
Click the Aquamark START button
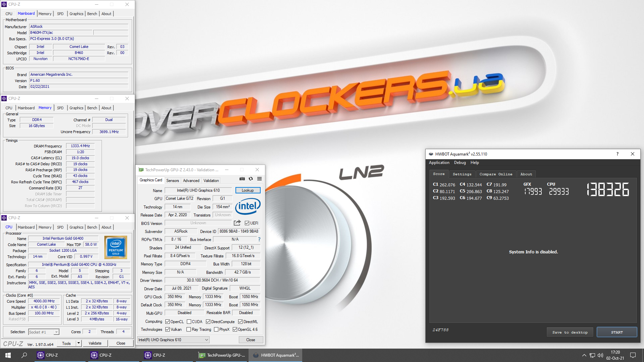click(617, 332)
